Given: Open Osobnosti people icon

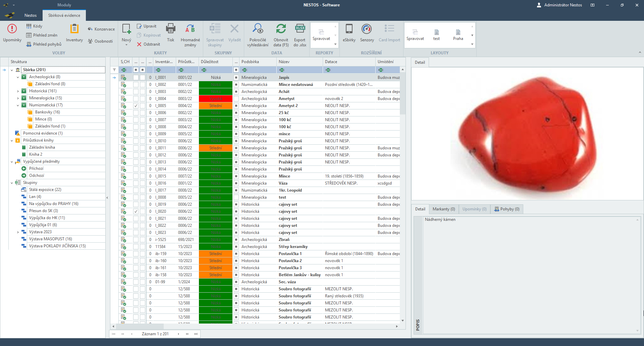Looking at the screenshot, I should coord(90,41).
